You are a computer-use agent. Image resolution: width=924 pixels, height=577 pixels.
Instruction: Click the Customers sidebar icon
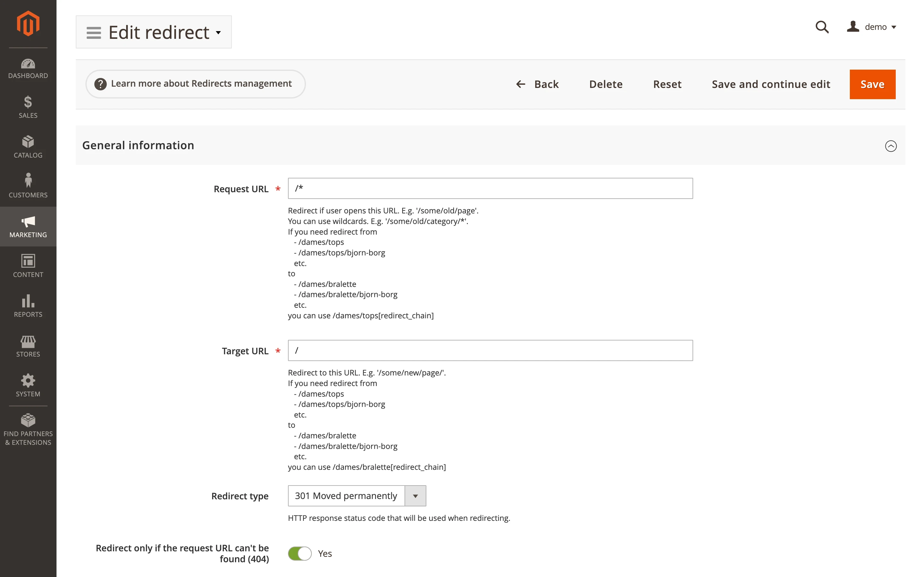click(28, 186)
